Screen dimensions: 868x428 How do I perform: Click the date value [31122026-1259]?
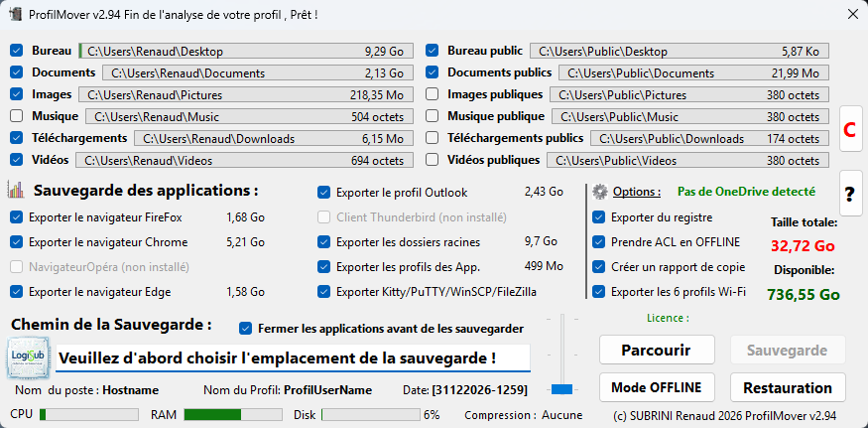[x=479, y=390]
